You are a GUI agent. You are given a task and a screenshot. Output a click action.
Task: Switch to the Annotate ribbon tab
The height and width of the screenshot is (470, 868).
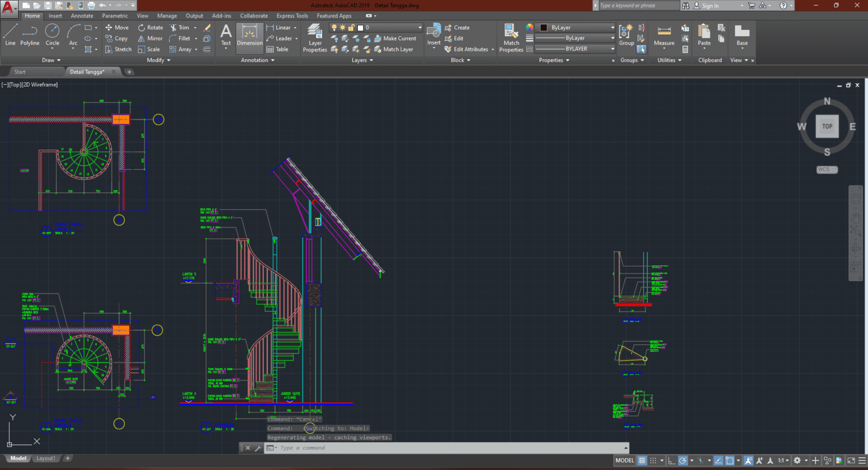tap(81, 15)
